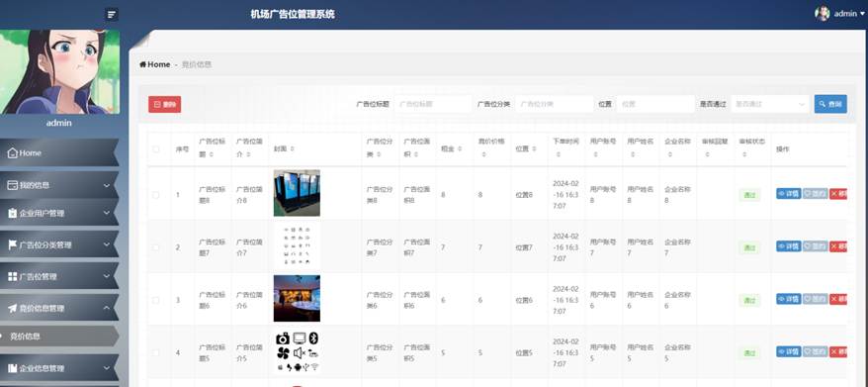Open 详情 for row 3

point(788,299)
